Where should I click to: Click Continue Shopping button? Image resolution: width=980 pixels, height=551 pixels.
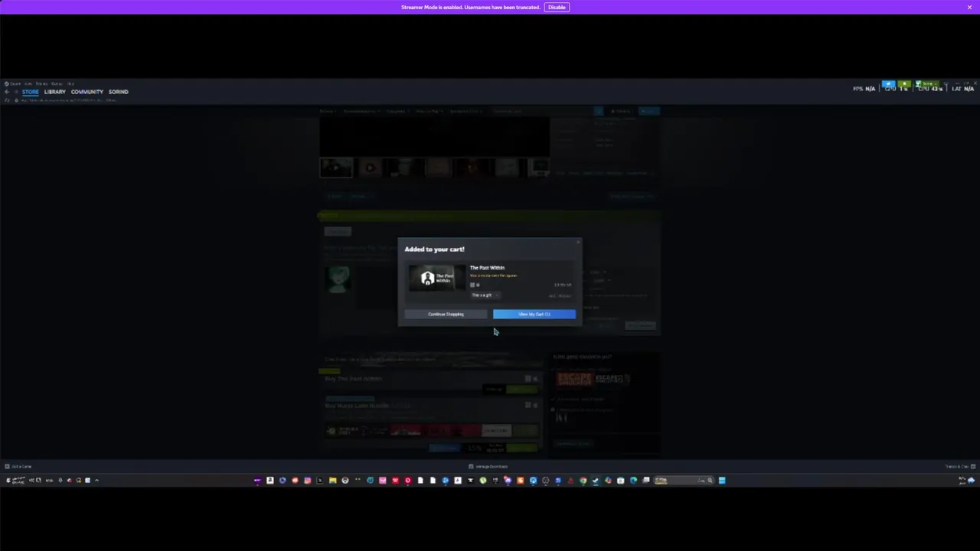[446, 314]
